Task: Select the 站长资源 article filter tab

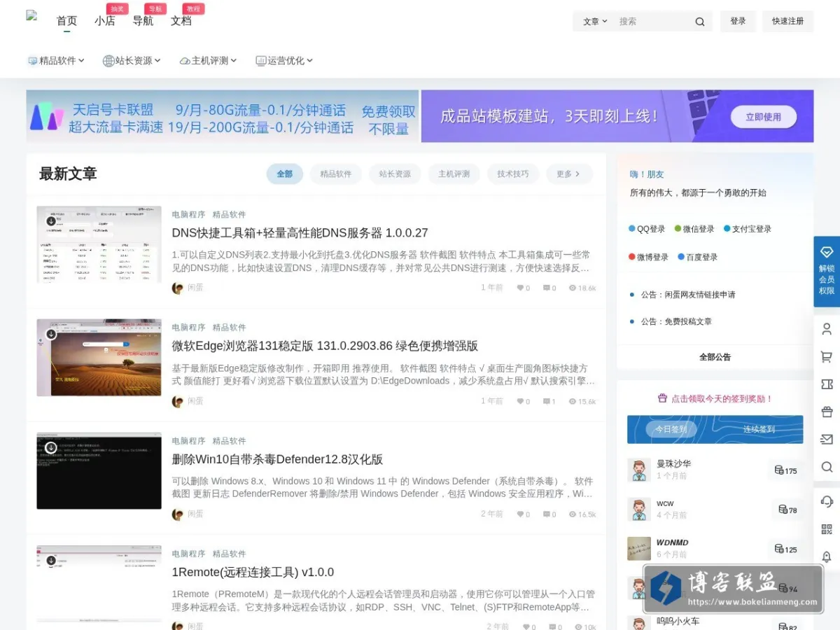Action: point(395,174)
